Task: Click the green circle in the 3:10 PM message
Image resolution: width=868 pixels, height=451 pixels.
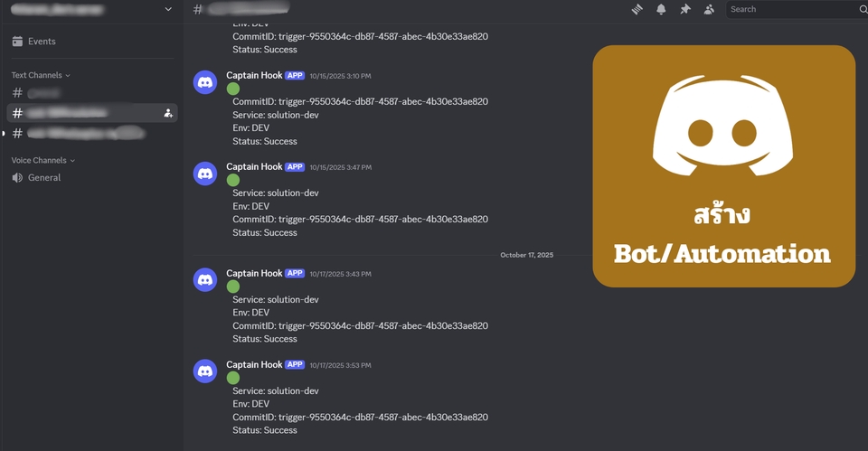Action: [x=233, y=89]
